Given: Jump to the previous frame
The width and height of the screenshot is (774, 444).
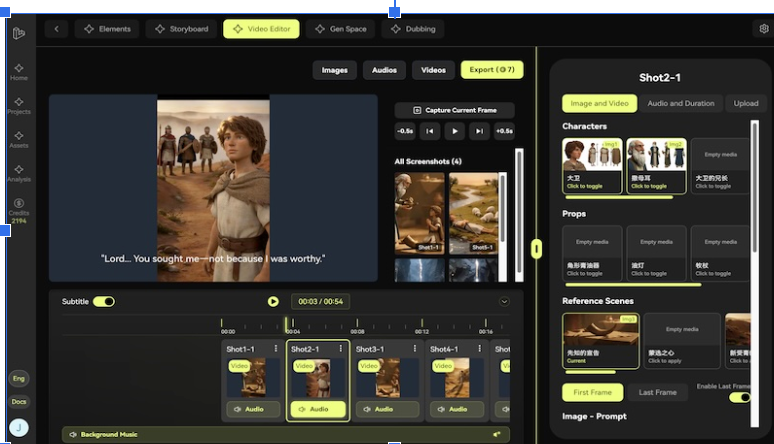Looking at the screenshot, I should 429,131.
